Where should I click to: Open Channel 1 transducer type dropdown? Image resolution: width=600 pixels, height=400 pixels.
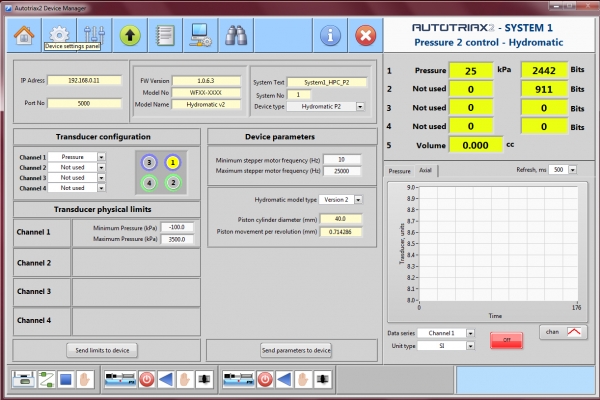point(101,157)
